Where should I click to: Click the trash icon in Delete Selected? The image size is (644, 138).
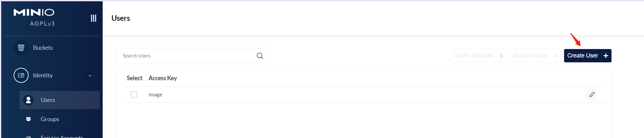click(501, 56)
